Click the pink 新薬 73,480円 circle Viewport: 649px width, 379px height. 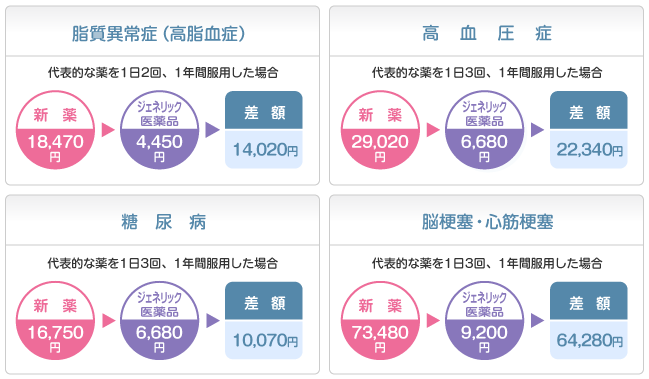click(380, 321)
